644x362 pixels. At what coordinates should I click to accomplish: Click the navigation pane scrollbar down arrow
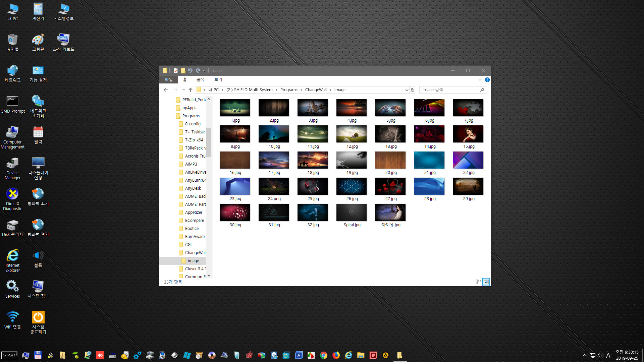pos(209,276)
